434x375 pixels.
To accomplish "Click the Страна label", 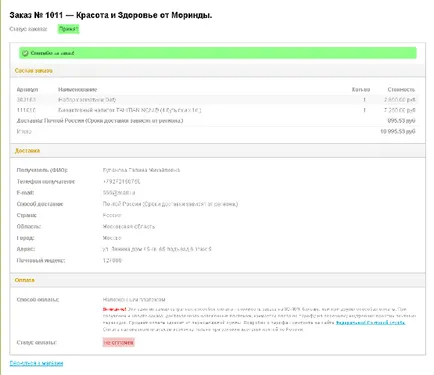I will tap(27, 215).
